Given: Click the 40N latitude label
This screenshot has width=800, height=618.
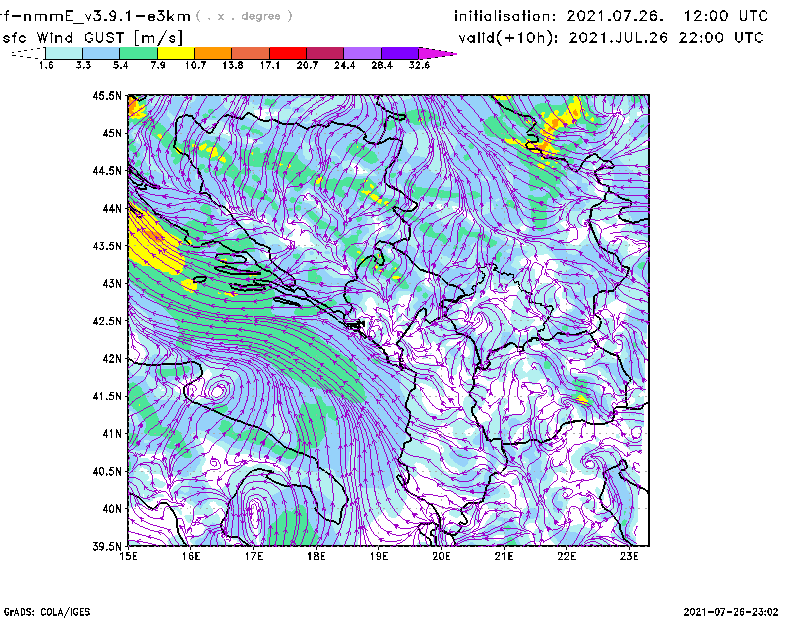Looking at the screenshot, I should coord(112,509).
